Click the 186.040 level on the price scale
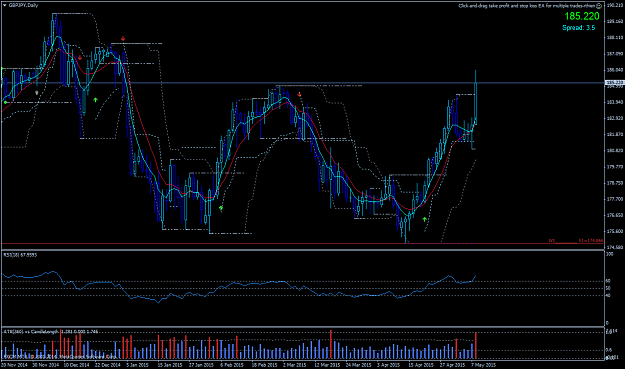The image size is (625, 369). (614, 70)
